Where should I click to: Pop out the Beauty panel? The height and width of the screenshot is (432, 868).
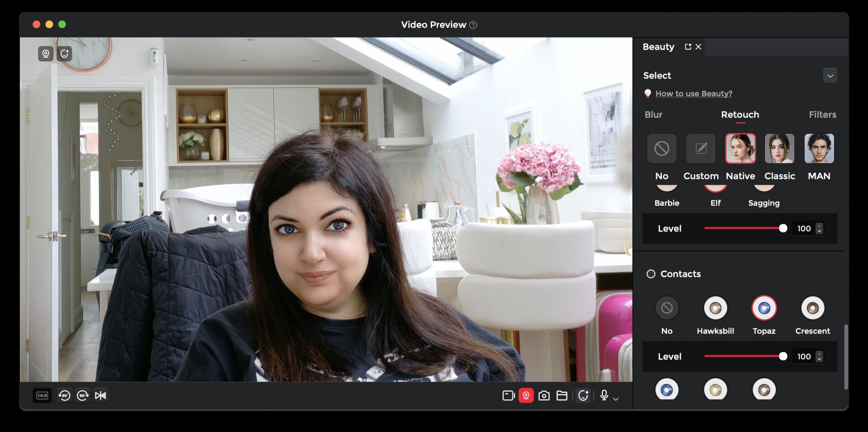click(688, 47)
